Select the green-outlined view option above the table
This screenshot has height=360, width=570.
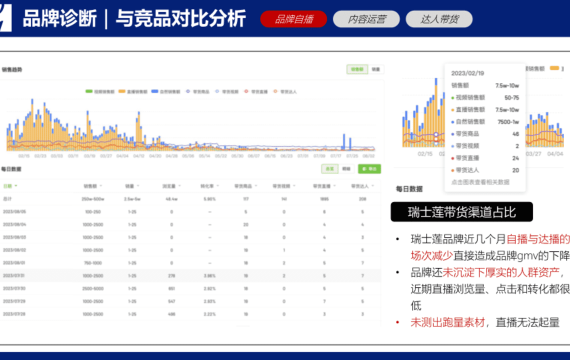(x=330, y=169)
